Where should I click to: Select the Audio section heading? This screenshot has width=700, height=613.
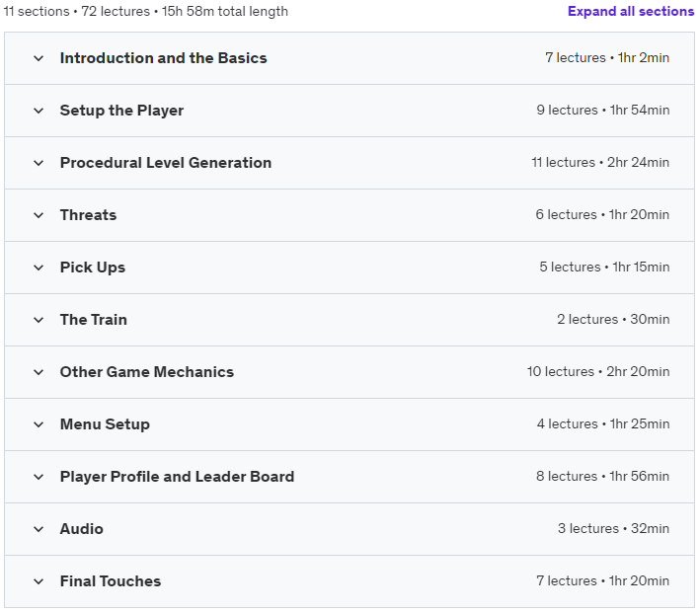[x=82, y=529]
